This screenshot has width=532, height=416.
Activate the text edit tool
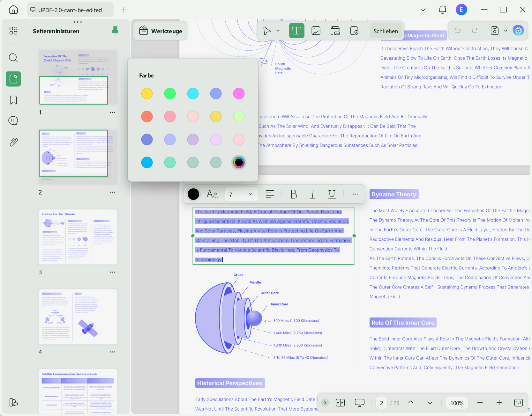click(x=296, y=31)
